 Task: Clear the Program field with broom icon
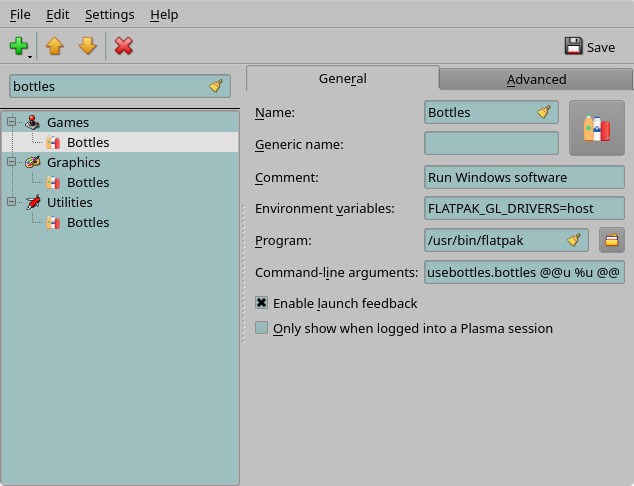[574, 240]
